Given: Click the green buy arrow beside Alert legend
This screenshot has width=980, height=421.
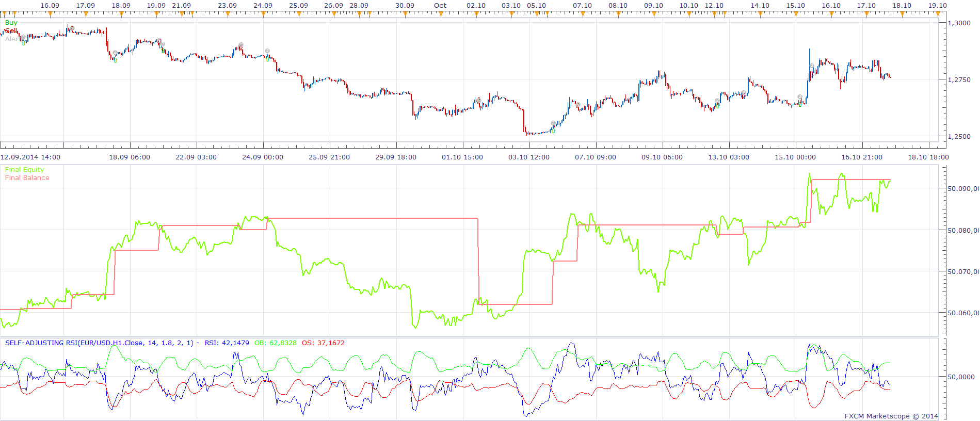Looking at the screenshot, I should (24, 43).
